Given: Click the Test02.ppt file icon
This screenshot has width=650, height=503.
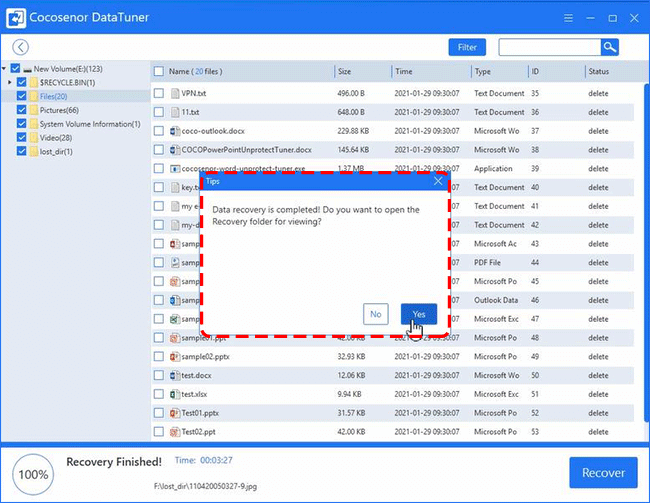Looking at the screenshot, I should tap(175, 432).
